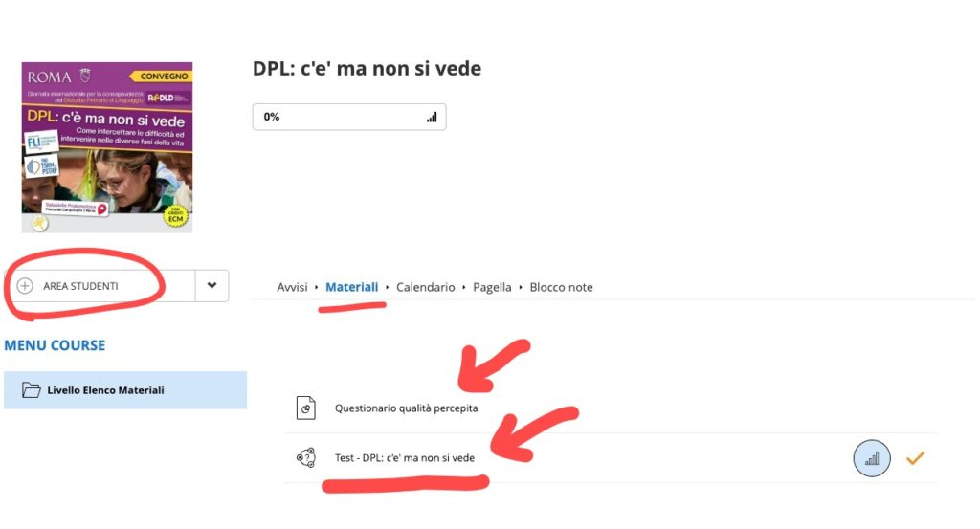
Task: Expand the AREA STUDENTI dropdown arrow
Action: point(212,285)
